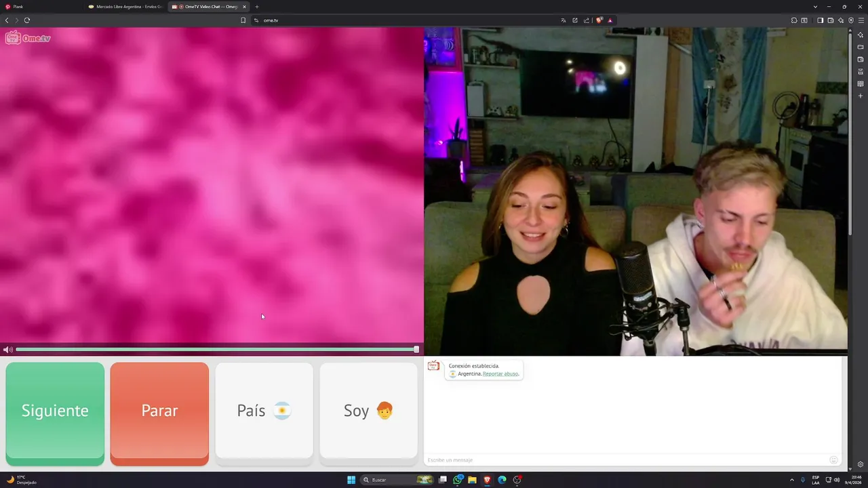Expand the tab search chevron
The height and width of the screenshot is (488, 868).
[x=815, y=7]
